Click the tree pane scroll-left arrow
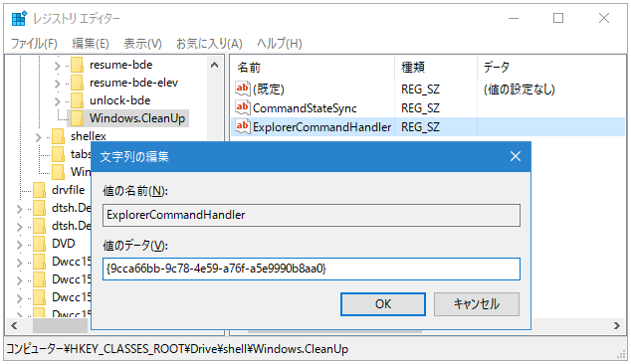631x364 pixels. tap(14, 325)
